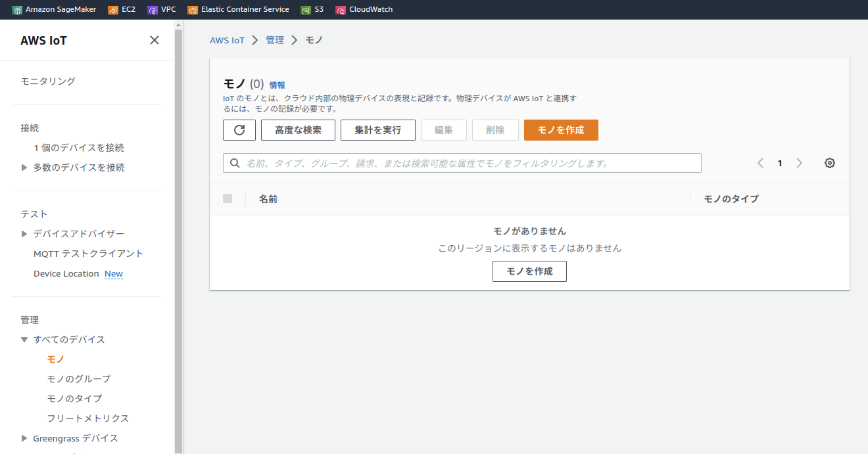Screen dimensions: 868x454
Task: Click the New badge beside Device Location
Action: (x=114, y=274)
